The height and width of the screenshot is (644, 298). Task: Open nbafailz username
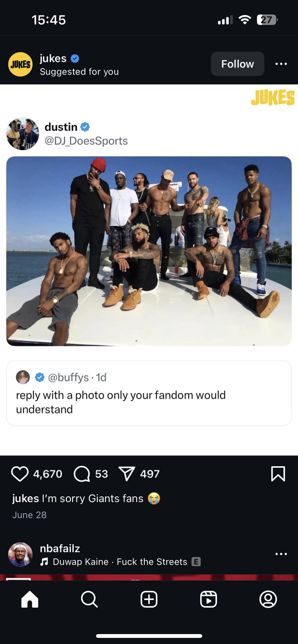[x=60, y=548]
